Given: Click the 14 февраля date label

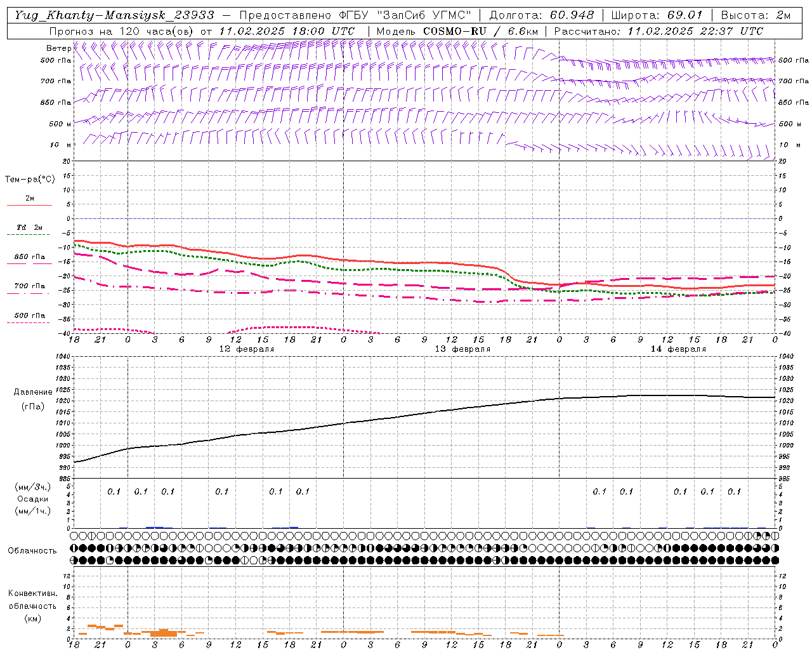Looking at the screenshot, I should [x=678, y=349].
